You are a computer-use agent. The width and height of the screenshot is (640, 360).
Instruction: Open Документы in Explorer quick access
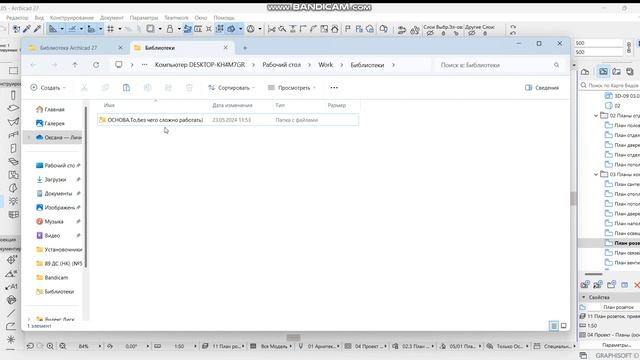click(x=57, y=193)
